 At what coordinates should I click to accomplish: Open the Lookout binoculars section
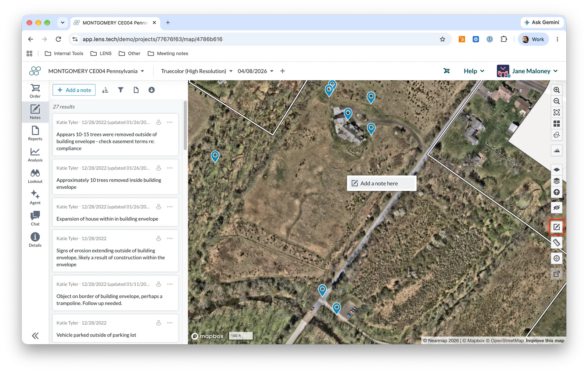coord(35,176)
